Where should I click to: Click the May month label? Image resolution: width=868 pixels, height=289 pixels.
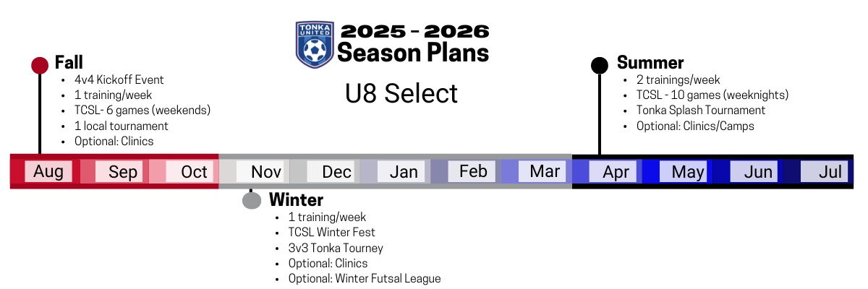pos(687,172)
